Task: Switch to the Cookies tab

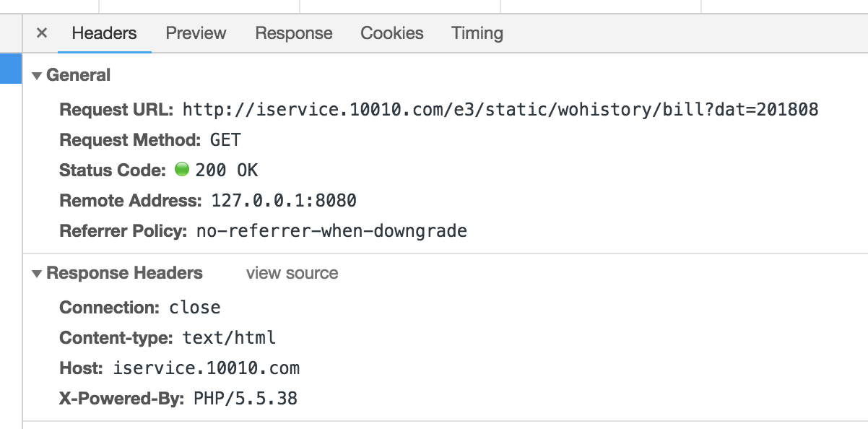Action: [392, 33]
